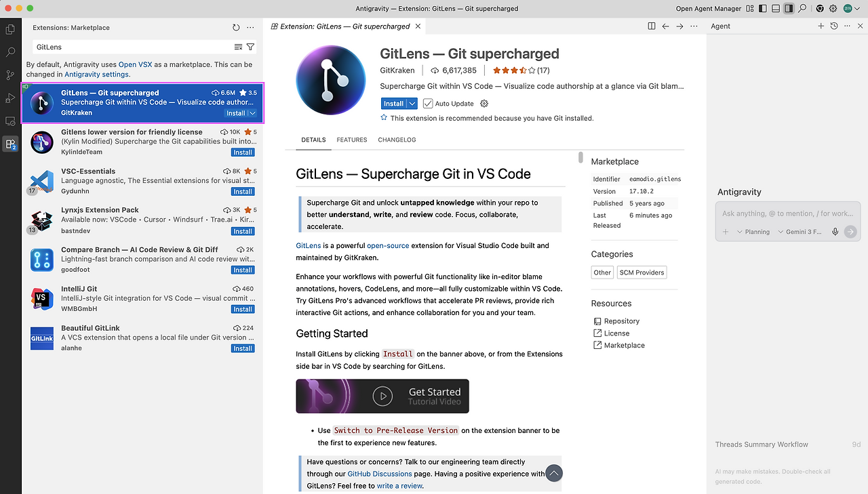Toggle the primary side bar visibility

763,9
